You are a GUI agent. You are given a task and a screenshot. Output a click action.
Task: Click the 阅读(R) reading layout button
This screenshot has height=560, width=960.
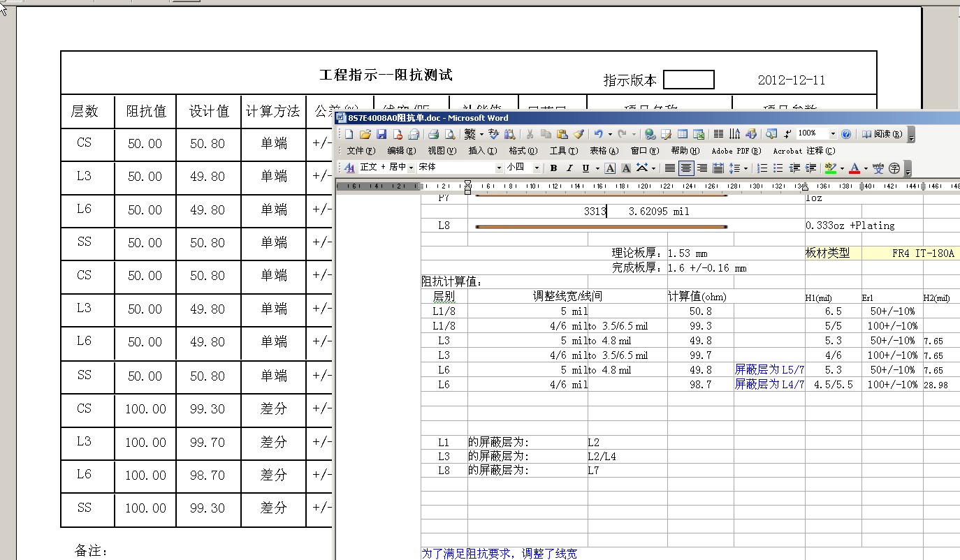pos(881,134)
